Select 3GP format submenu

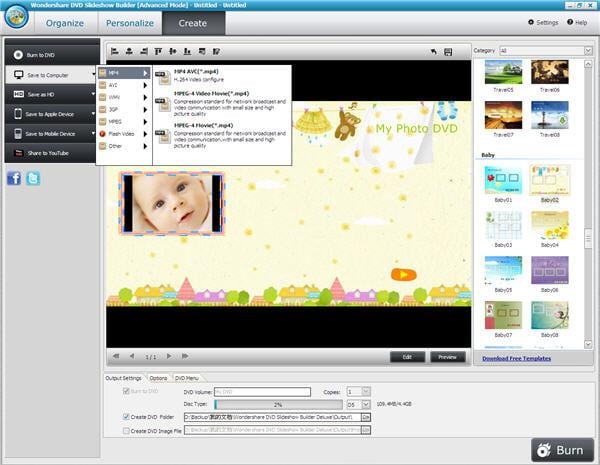point(124,109)
